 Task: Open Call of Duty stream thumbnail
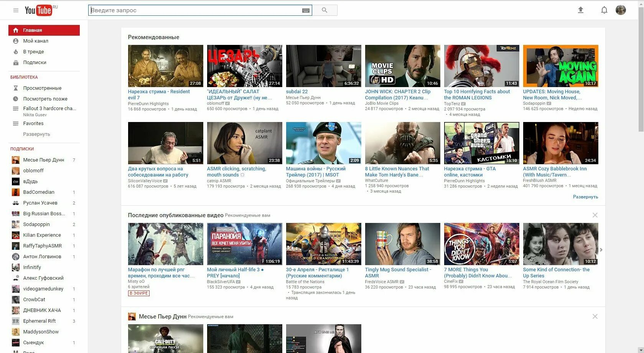[166, 338]
